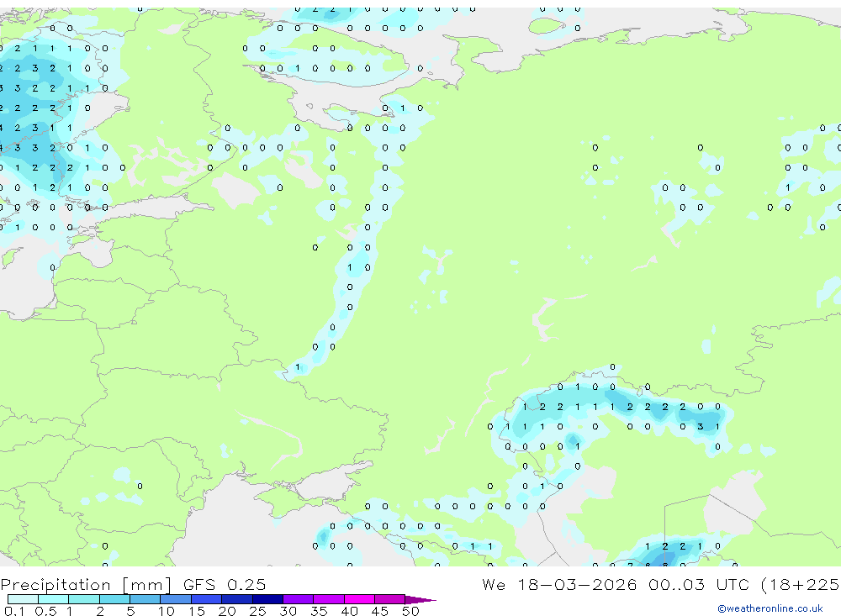Click the '40' legend scale label

tap(349, 611)
